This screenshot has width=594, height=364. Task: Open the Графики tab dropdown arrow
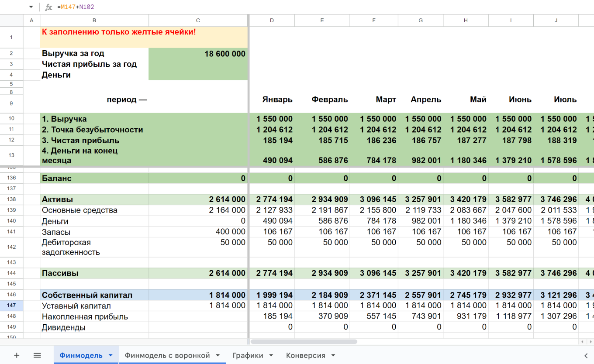[271, 355]
